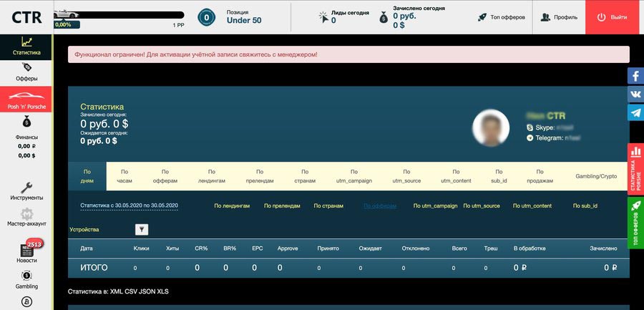This screenshot has width=644, height=310.
Task: Open Топ офферов in header
Action: tap(502, 17)
